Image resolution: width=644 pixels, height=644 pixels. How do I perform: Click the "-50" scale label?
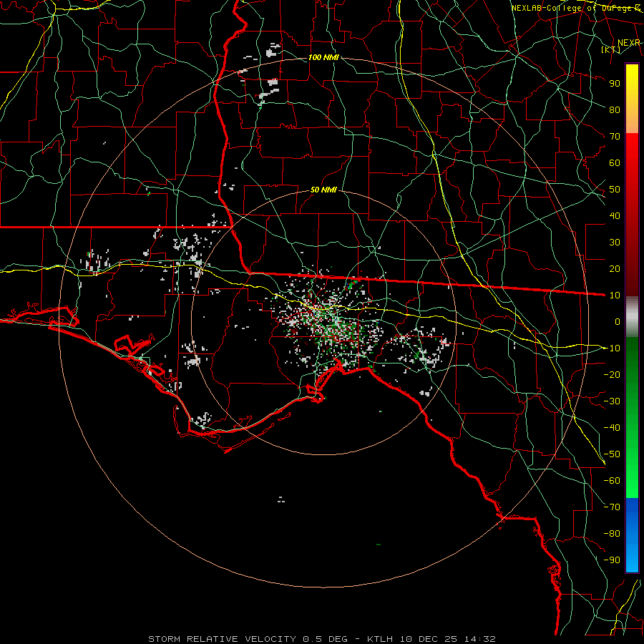pos(612,454)
